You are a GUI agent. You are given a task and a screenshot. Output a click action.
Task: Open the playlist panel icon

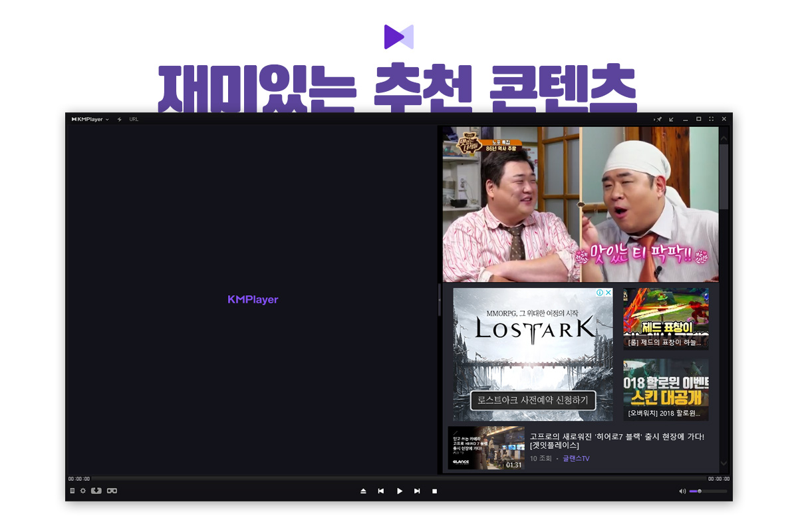point(72,491)
